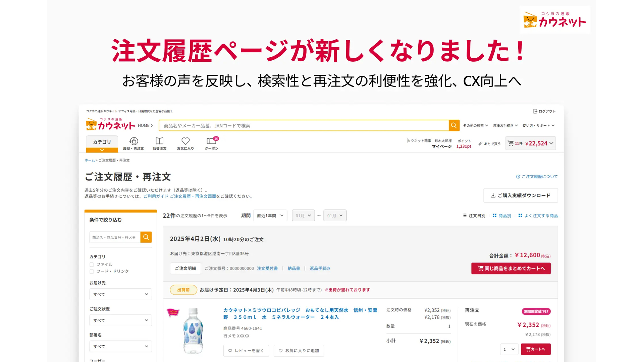Open the 直近1年間 period dropdown
Viewport: 644px width, 362px height.
pos(270,216)
